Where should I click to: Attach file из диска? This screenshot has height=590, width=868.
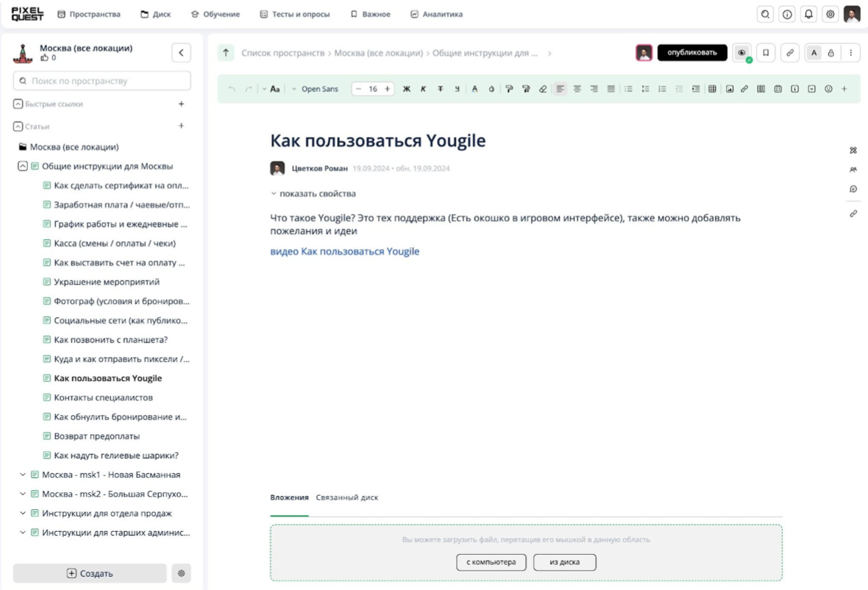coord(565,562)
